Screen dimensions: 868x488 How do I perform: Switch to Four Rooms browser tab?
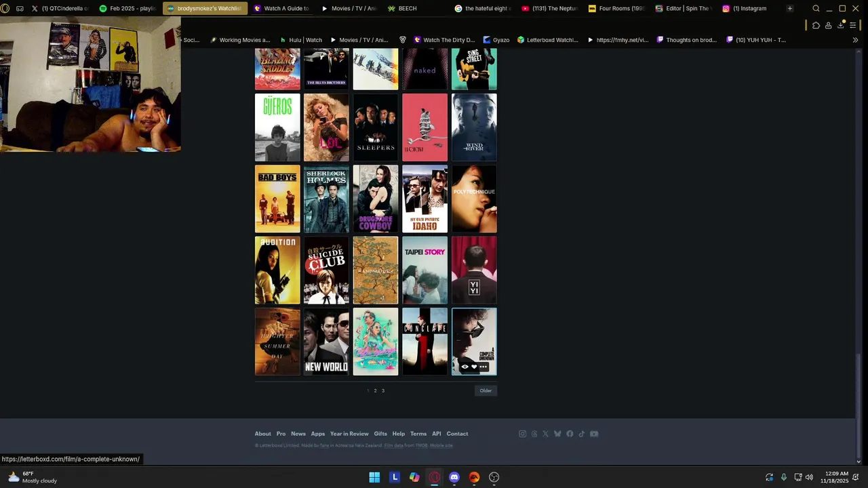coord(616,8)
